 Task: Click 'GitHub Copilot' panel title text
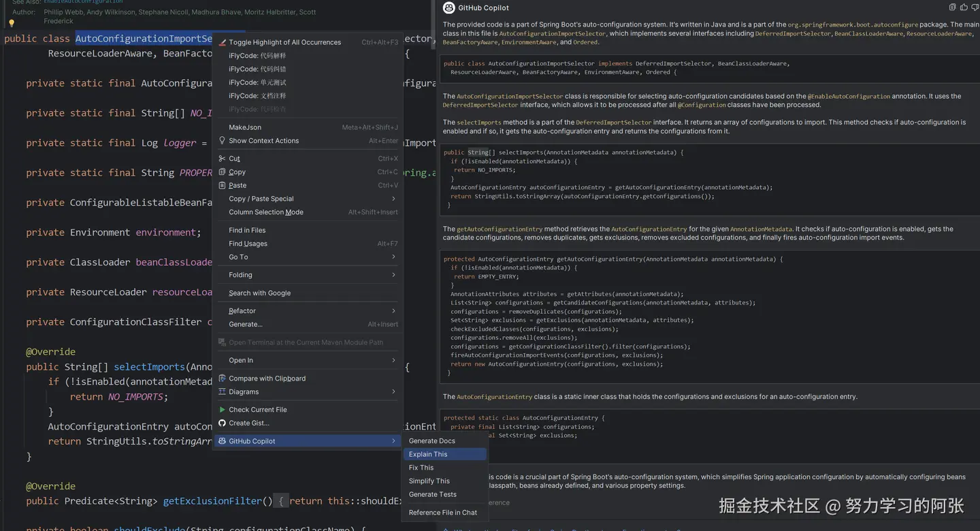coord(483,8)
